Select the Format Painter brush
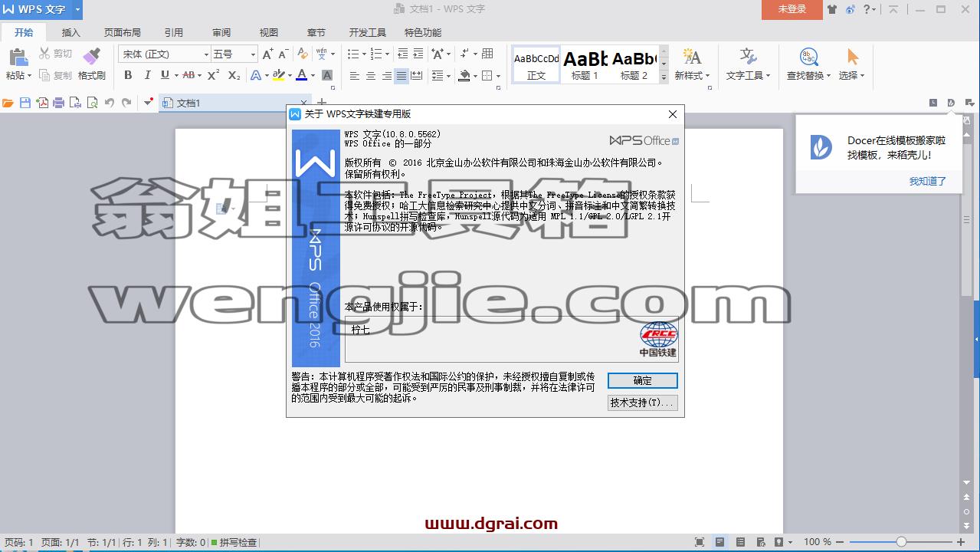The width and height of the screenshot is (980, 552). (x=91, y=57)
